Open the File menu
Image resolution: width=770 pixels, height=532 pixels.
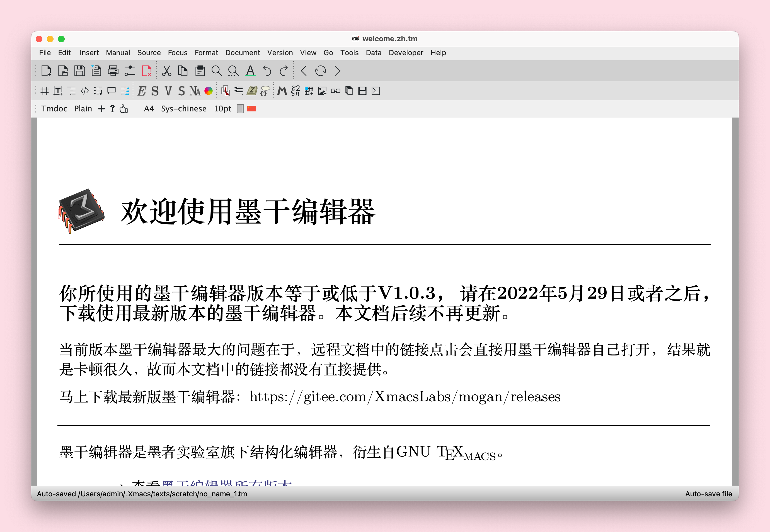(45, 53)
